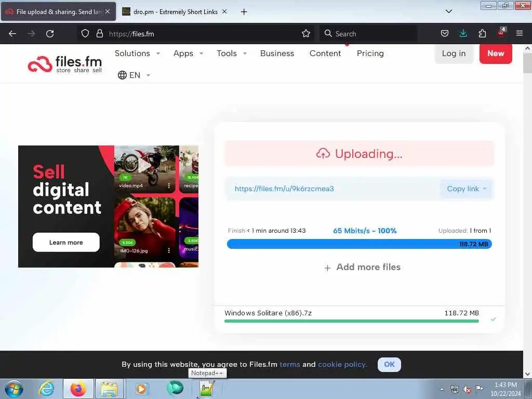Open the media player taskbar icon
Viewport: 532px width, 399px height.
click(x=141, y=389)
